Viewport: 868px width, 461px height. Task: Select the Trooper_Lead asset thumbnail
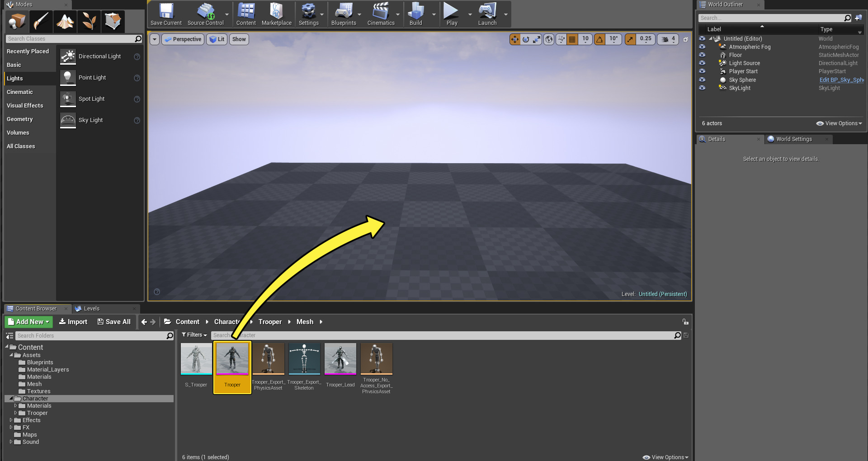tap(340, 365)
